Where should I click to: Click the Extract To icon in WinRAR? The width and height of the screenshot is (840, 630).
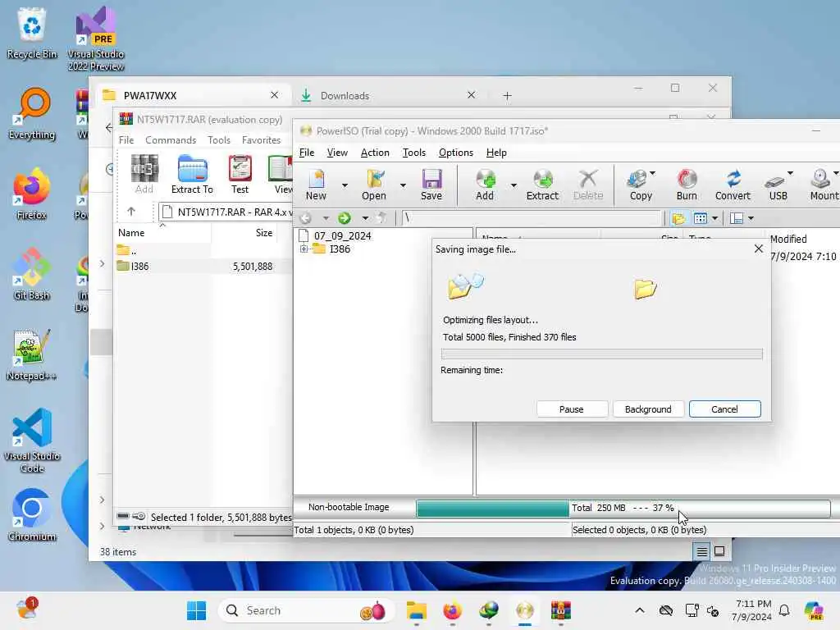pyautogui.click(x=192, y=174)
